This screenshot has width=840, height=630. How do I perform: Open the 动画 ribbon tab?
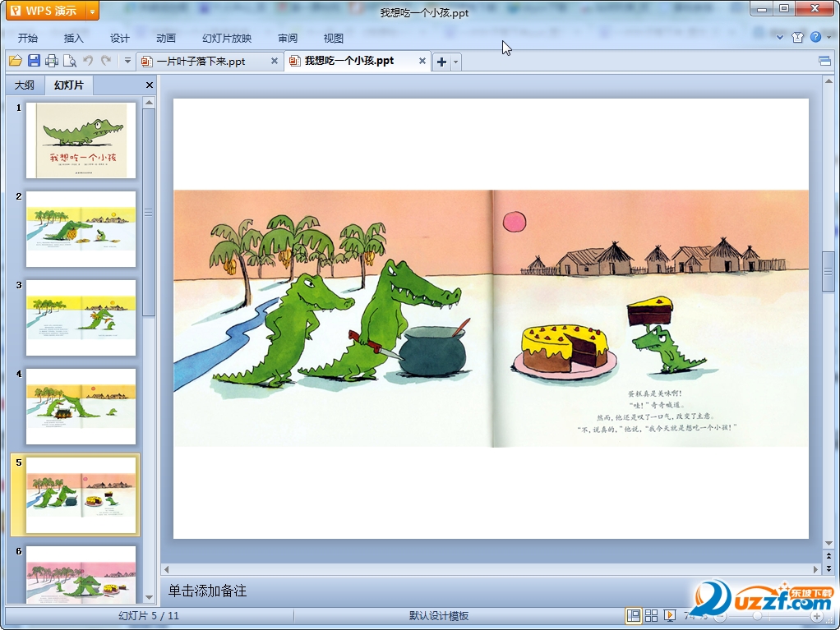(165, 38)
